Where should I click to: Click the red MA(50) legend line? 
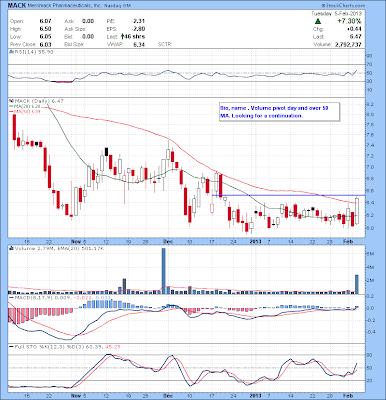(11, 112)
